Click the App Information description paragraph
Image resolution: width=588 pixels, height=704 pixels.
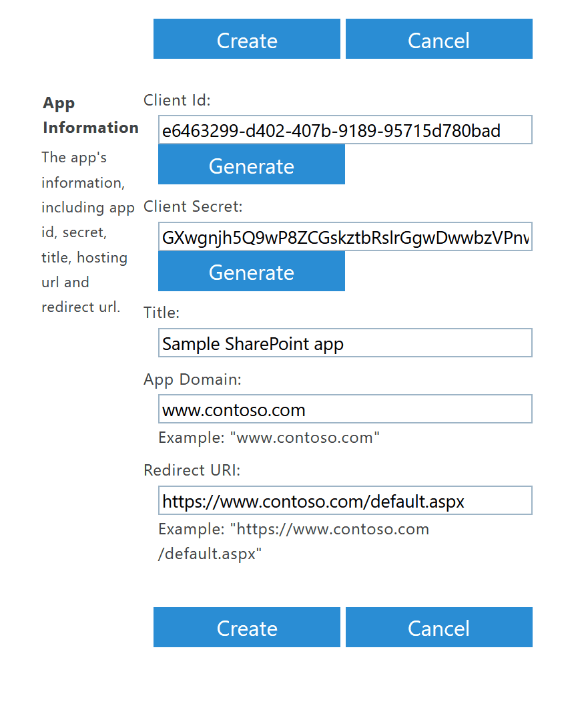(x=87, y=232)
